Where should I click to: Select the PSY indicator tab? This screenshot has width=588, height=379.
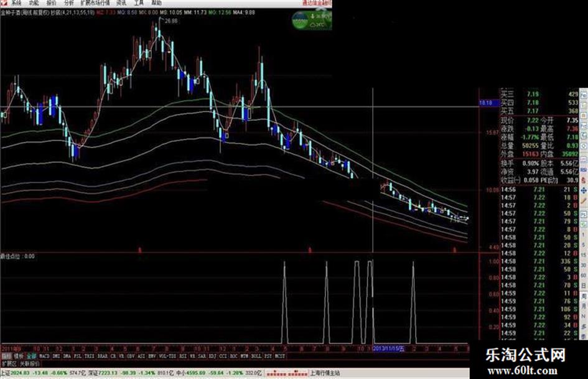(x=268, y=356)
